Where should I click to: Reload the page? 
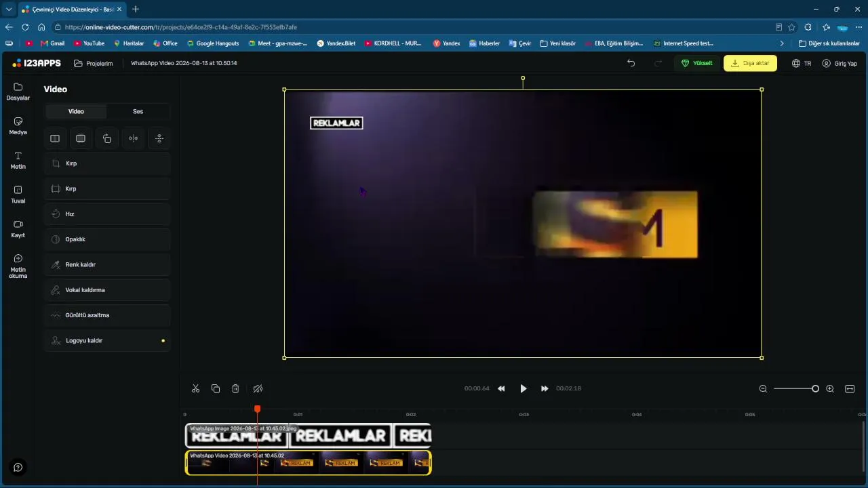(25, 27)
